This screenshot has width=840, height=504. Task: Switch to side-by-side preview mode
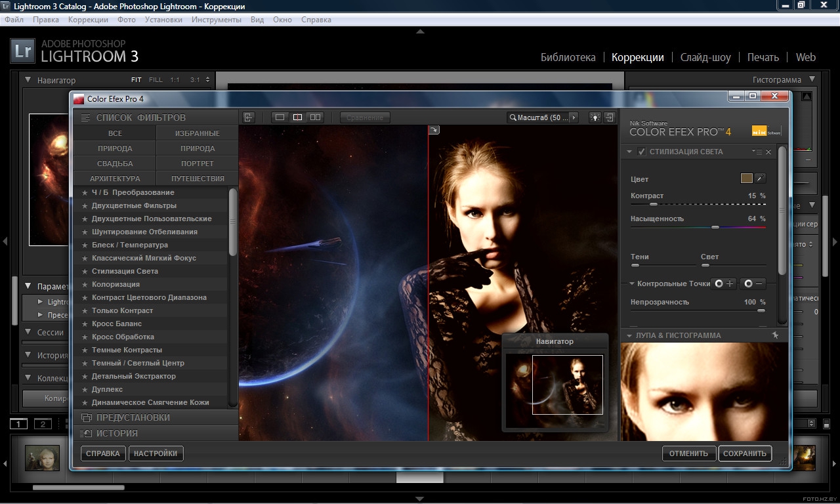pyautogui.click(x=315, y=117)
